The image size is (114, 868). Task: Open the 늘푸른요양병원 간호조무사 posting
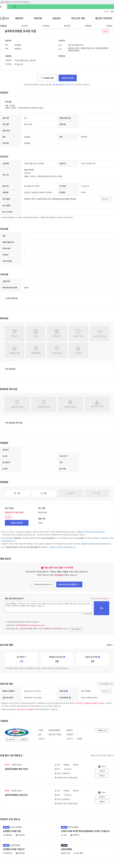[x=16, y=795]
